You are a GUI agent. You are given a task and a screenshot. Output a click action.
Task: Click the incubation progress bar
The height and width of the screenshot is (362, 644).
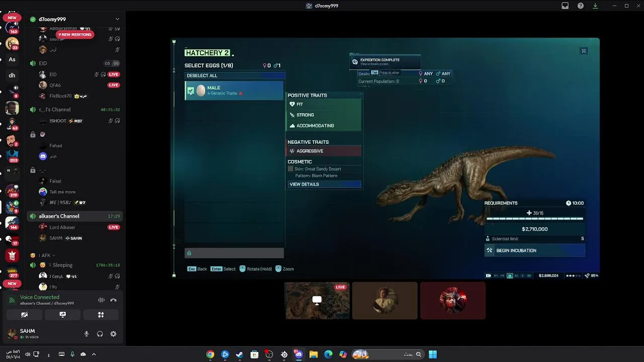tap(535, 219)
